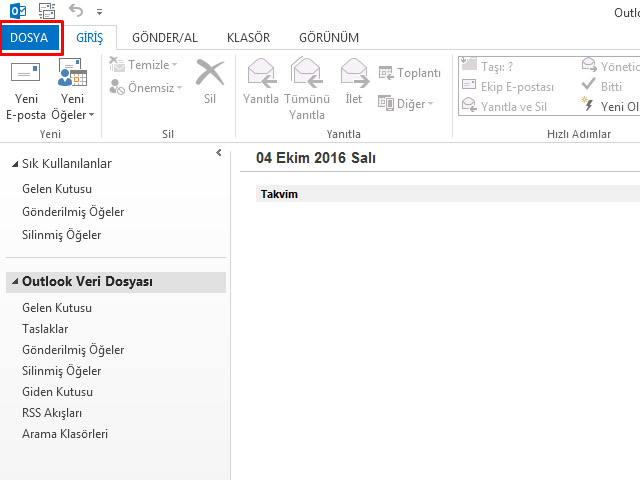Switch to the GÖNDER/AL tab

pos(165,37)
